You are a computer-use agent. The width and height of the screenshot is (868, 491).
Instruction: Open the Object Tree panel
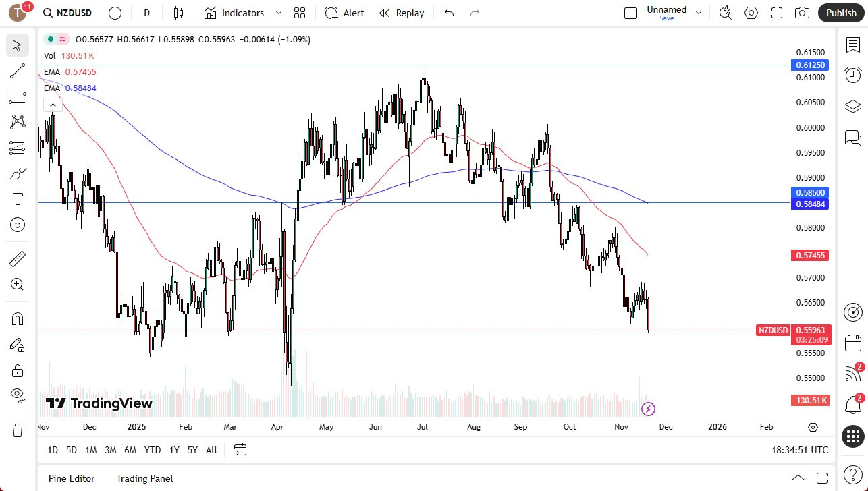pyautogui.click(x=852, y=106)
